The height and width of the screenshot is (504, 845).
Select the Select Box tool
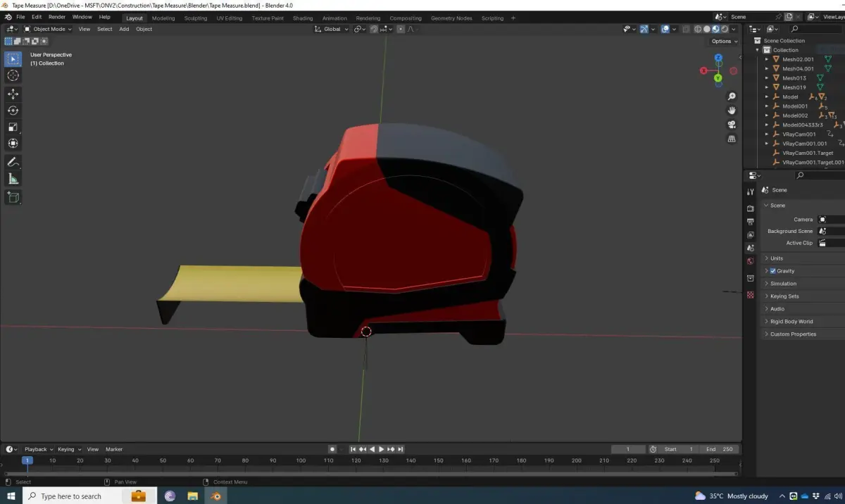[x=13, y=59]
